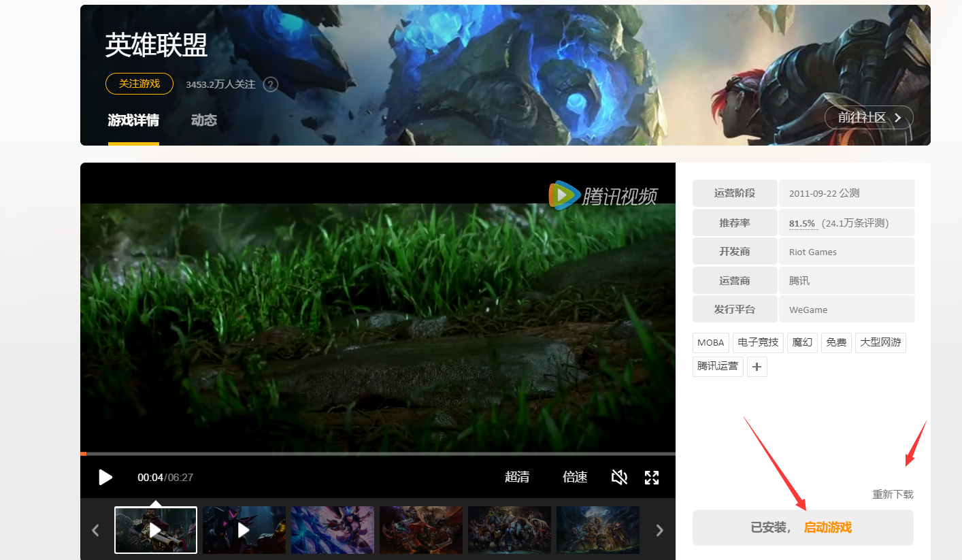Click the question mark help icon beside follower count
The image size is (962, 560).
tap(271, 84)
